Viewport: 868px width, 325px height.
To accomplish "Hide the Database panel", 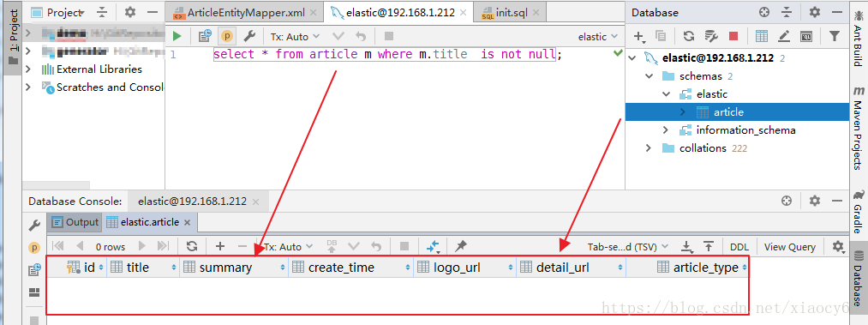I will (x=837, y=12).
